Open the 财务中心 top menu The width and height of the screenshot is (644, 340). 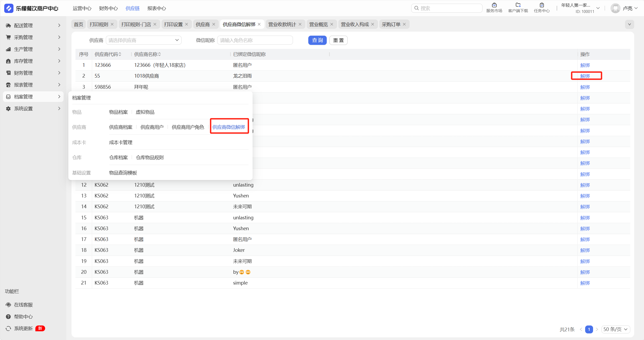108,8
